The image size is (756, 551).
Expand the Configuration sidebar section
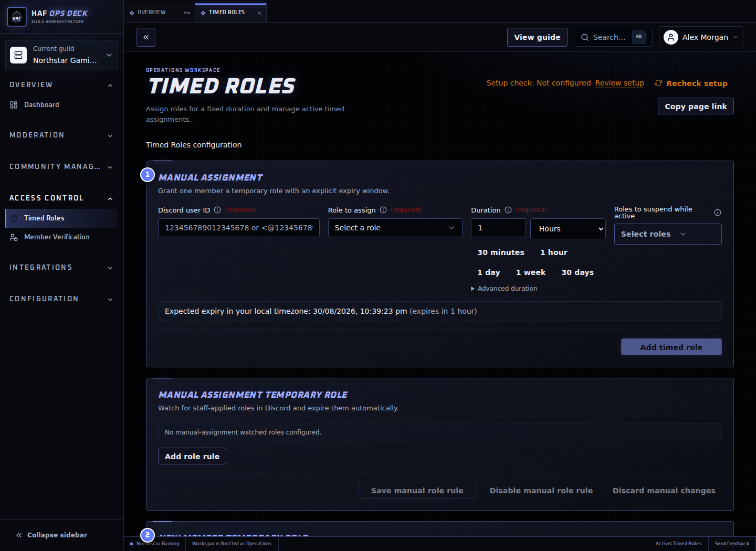tap(61, 299)
